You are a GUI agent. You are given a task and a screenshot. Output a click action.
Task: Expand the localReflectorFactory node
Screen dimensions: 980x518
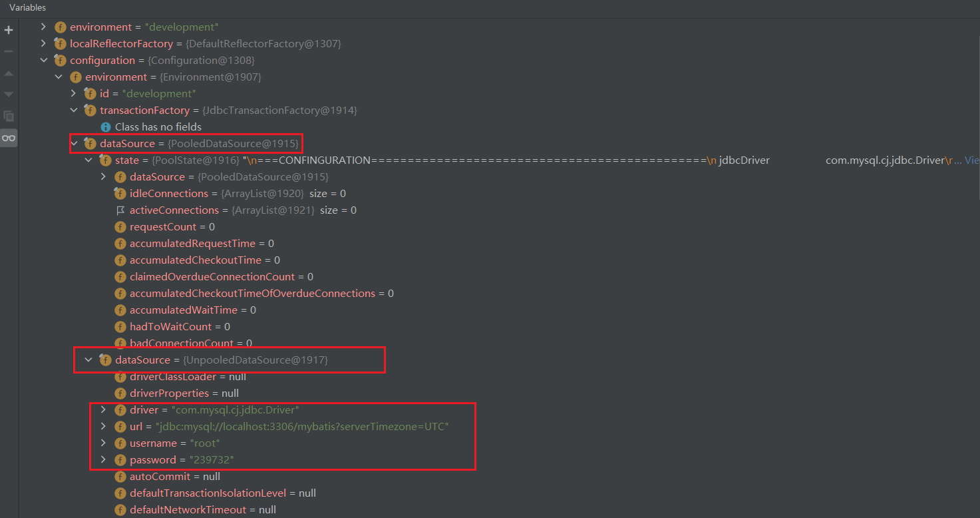coord(44,43)
